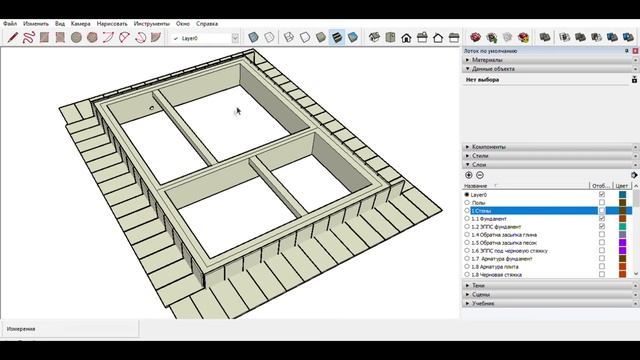Set camera to Top view

[390, 38]
